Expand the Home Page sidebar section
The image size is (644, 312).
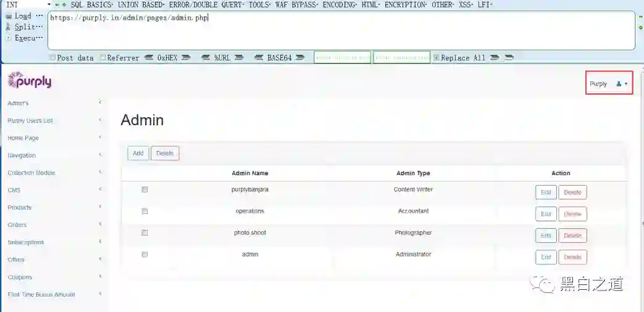point(54,138)
